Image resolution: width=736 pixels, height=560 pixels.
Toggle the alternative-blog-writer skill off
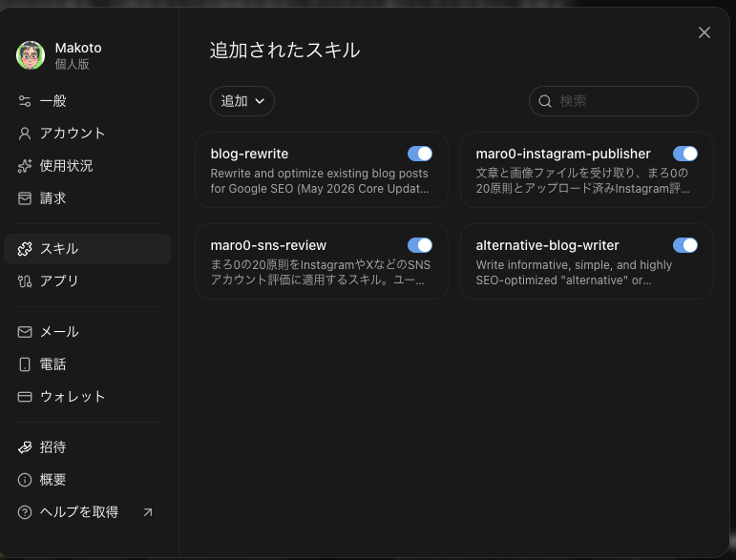(x=684, y=245)
